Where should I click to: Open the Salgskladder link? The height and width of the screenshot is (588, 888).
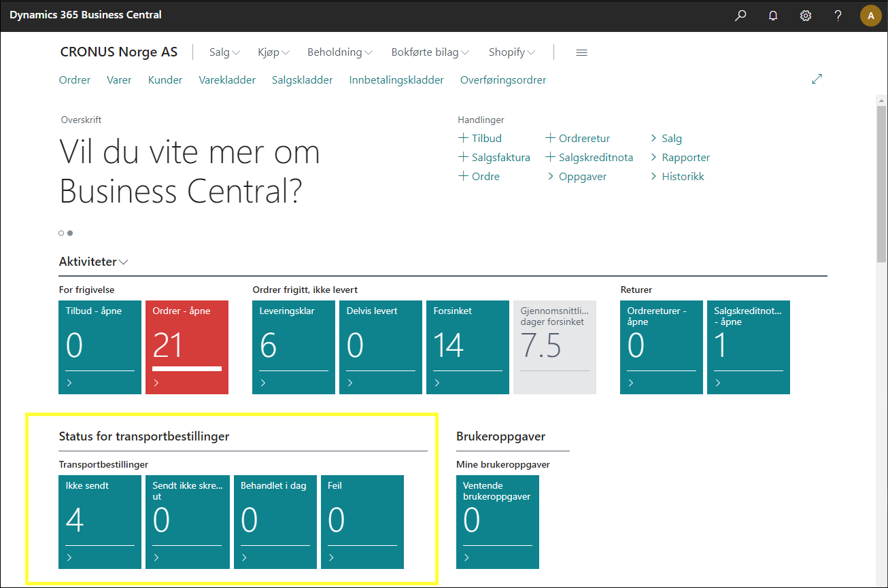click(303, 80)
